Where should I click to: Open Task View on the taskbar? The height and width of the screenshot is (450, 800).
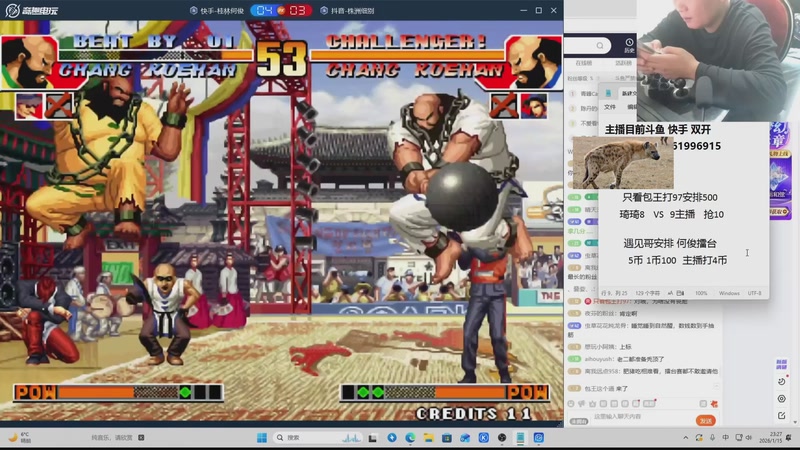tap(373, 438)
